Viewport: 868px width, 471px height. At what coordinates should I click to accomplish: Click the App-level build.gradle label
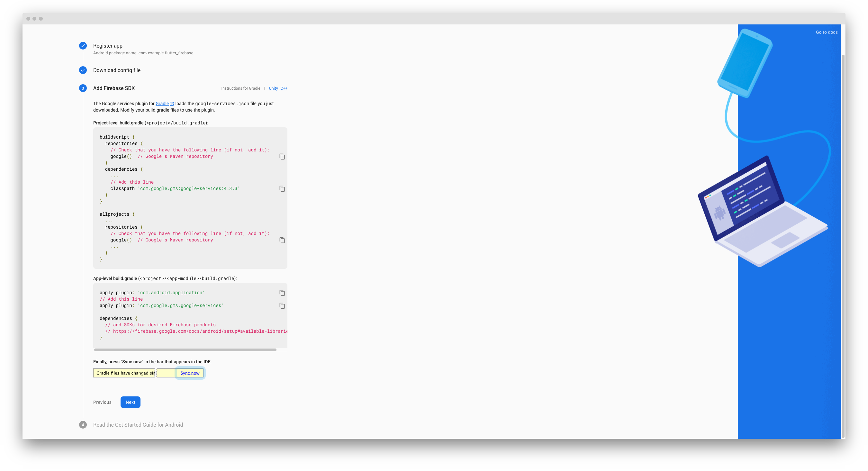(x=115, y=279)
